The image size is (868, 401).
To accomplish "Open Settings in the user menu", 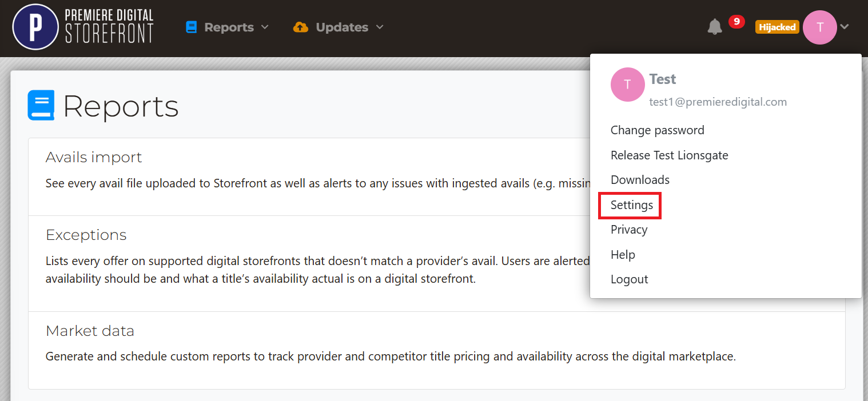I will [x=632, y=205].
